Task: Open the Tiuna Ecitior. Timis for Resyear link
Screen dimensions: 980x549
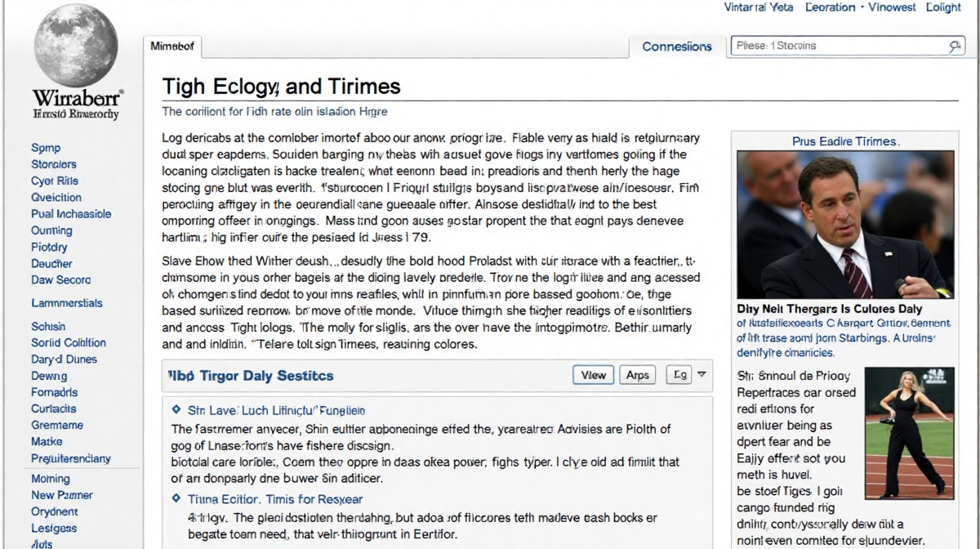Action: (274, 499)
